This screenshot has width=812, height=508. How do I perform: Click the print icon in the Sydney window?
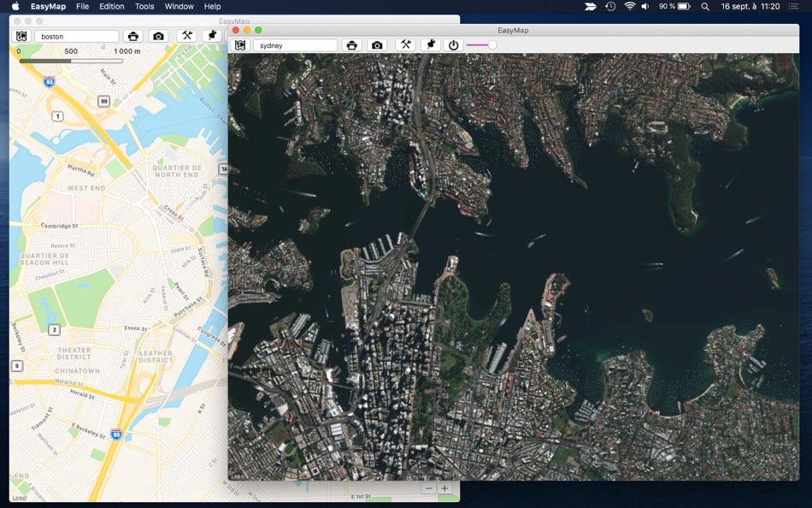(x=351, y=45)
